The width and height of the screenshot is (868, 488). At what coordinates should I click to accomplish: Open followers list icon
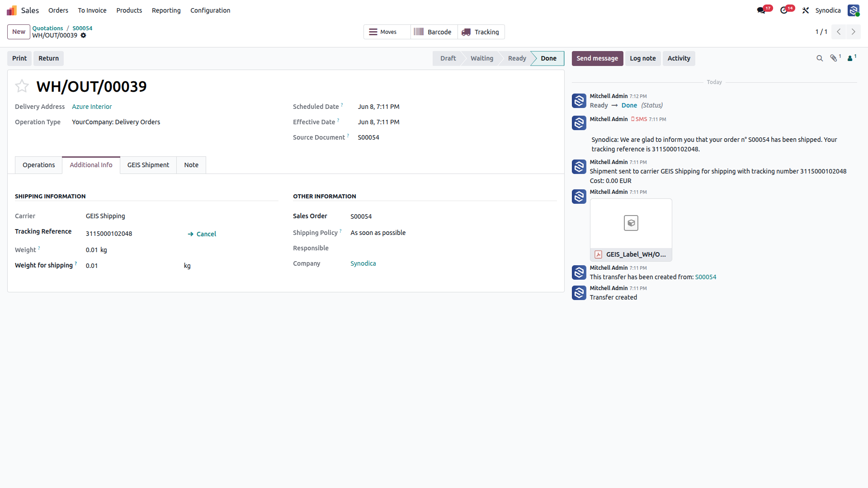click(x=852, y=58)
